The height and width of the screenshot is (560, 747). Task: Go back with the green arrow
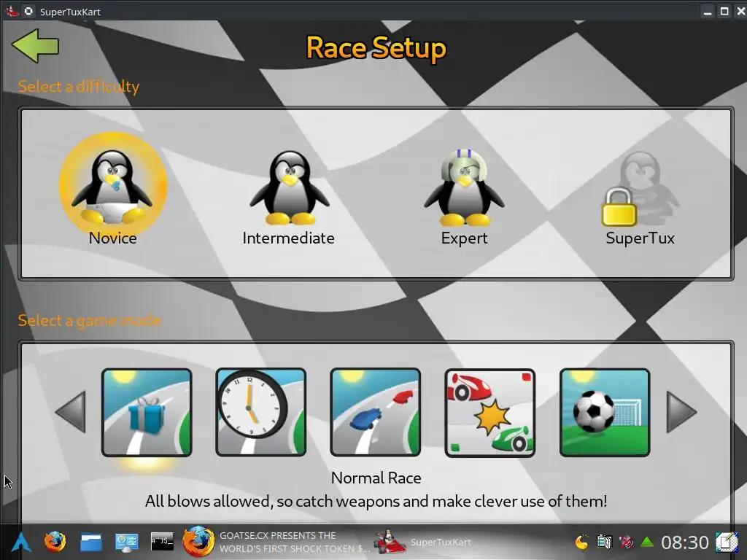click(35, 46)
